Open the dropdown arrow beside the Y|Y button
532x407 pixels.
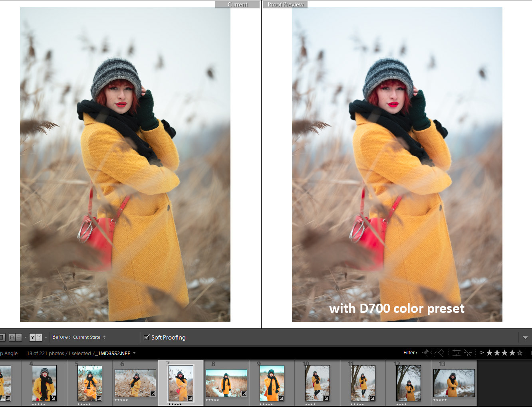(x=46, y=338)
